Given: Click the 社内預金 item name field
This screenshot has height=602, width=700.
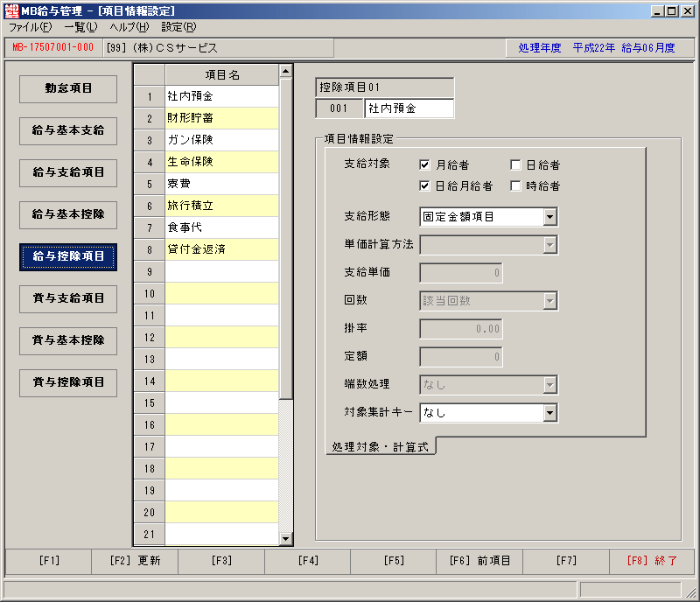Looking at the screenshot, I should (409, 108).
